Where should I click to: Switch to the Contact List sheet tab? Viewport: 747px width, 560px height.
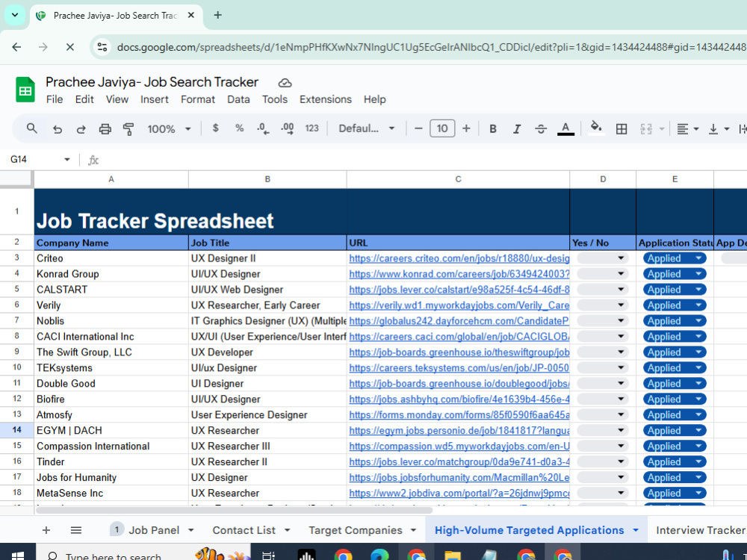(x=244, y=530)
